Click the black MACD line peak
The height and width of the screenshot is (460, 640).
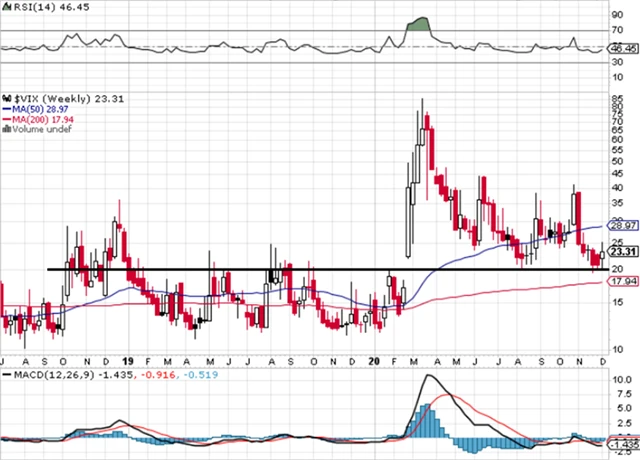tap(431, 377)
